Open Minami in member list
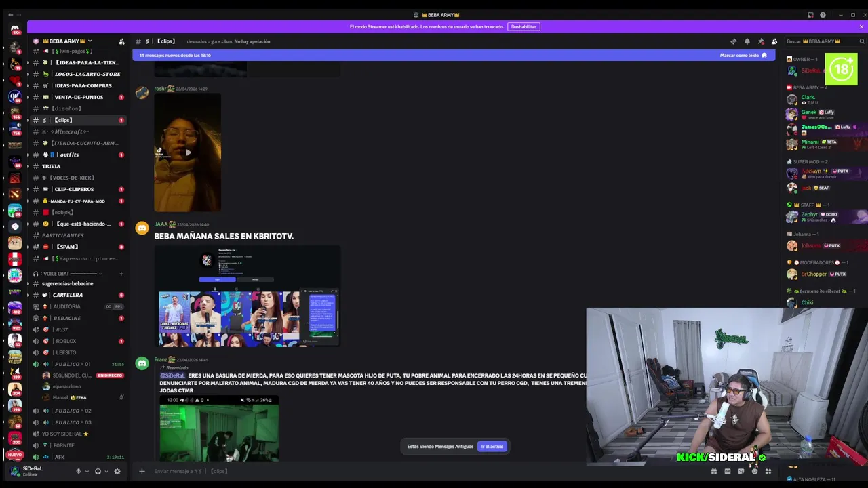Image resolution: width=868 pixels, height=488 pixels. pyautogui.click(x=810, y=142)
